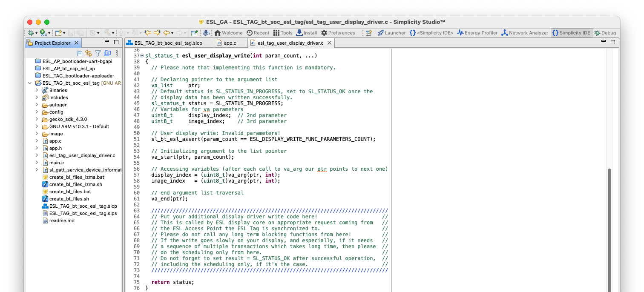Click the Energy Profiler perspective icon

(477, 32)
